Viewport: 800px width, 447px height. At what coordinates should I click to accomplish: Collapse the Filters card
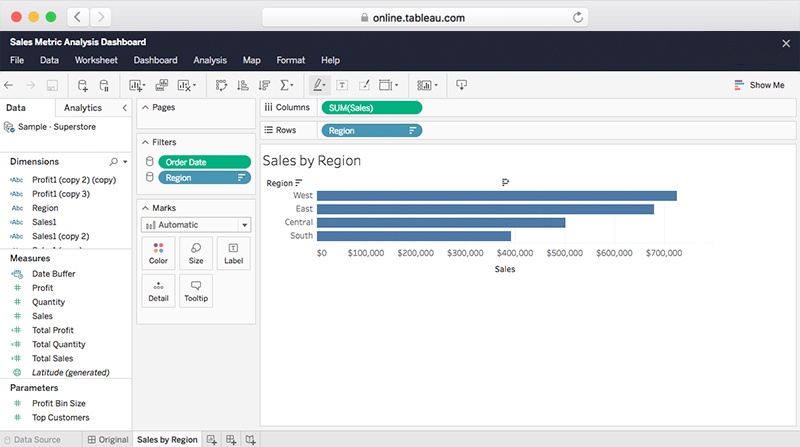pos(145,142)
